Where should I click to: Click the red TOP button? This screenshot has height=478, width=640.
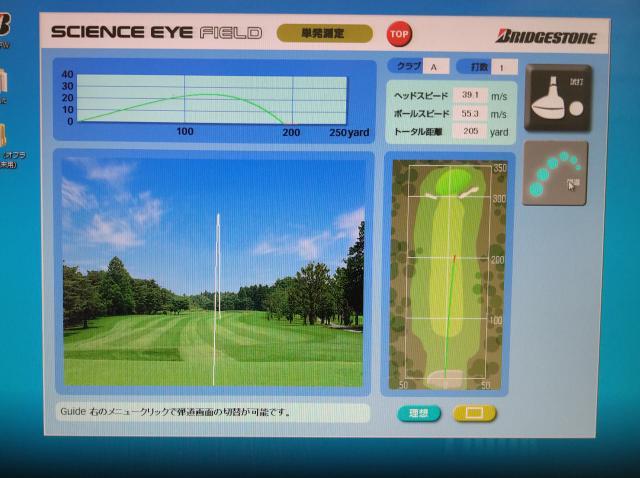(399, 34)
